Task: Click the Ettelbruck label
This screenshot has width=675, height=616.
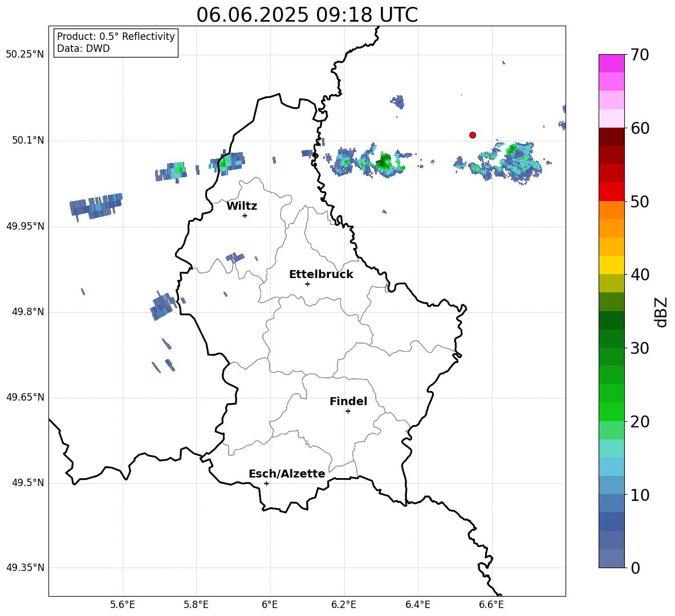Action: pos(321,275)
